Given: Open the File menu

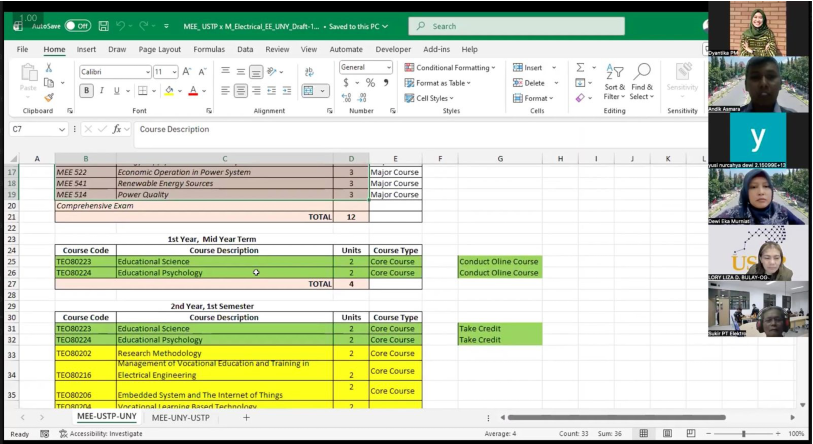Looking at the screenshot, I should [x=22, y=49].
